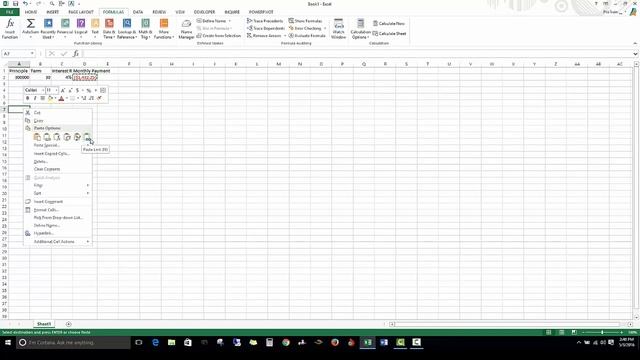Screen dimensions: 640x360
Task: Choose Format Cells from the context menu
Action: pos(58,210)
